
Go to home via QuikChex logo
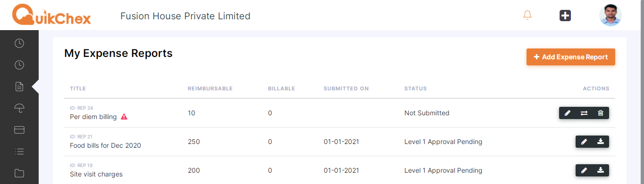tap(51, 15)
